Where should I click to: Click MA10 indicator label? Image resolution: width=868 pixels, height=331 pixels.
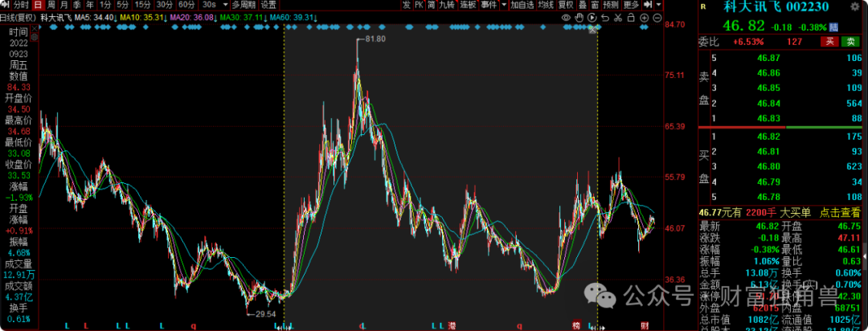click(143, 18)
